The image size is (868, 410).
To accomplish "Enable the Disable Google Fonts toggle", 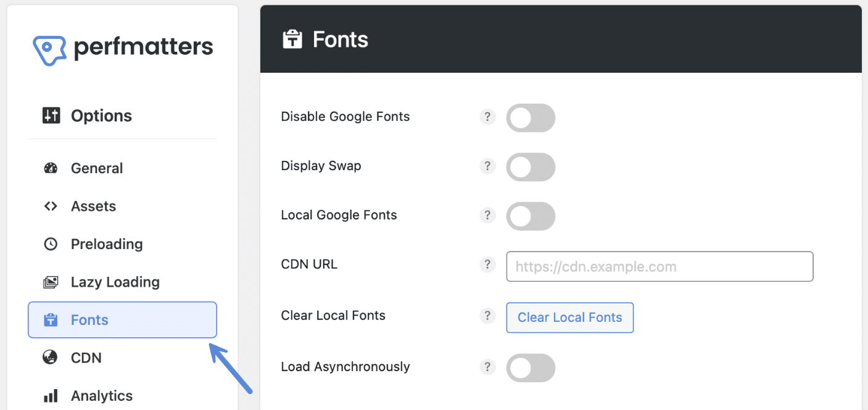I will coord(531,118).
